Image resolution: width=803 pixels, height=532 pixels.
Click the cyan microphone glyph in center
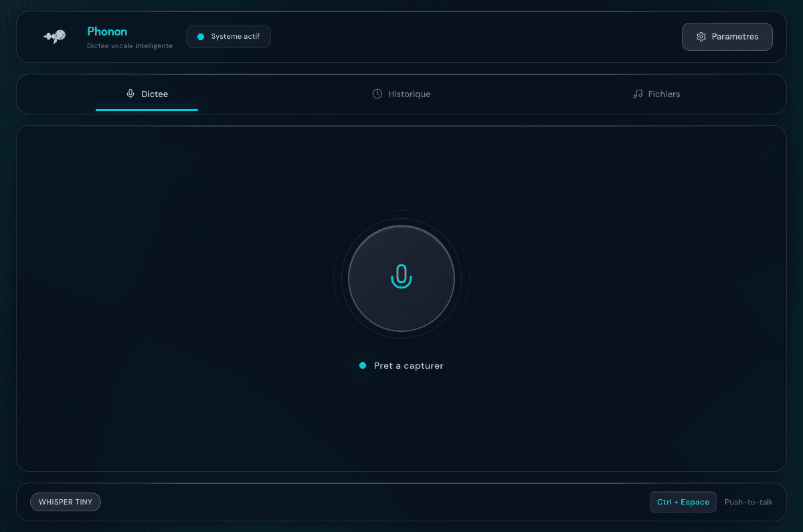pyautogui.click(x=401, y=276)
